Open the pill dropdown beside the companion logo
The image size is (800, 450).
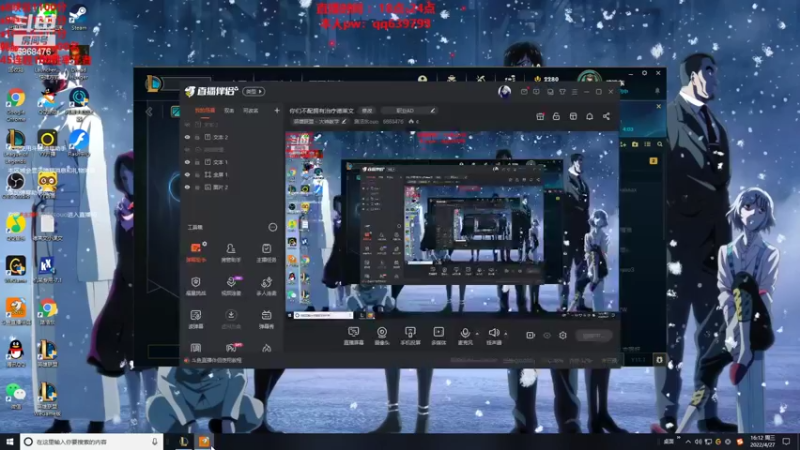point(254,91)
